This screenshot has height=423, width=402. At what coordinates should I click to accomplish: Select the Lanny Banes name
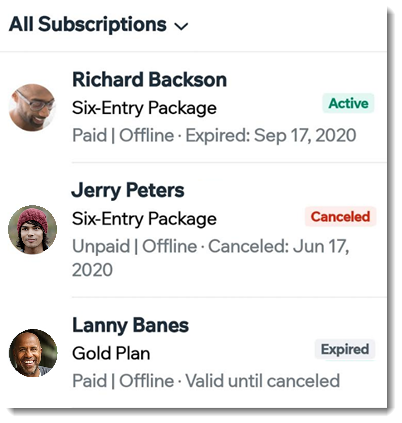131,325
